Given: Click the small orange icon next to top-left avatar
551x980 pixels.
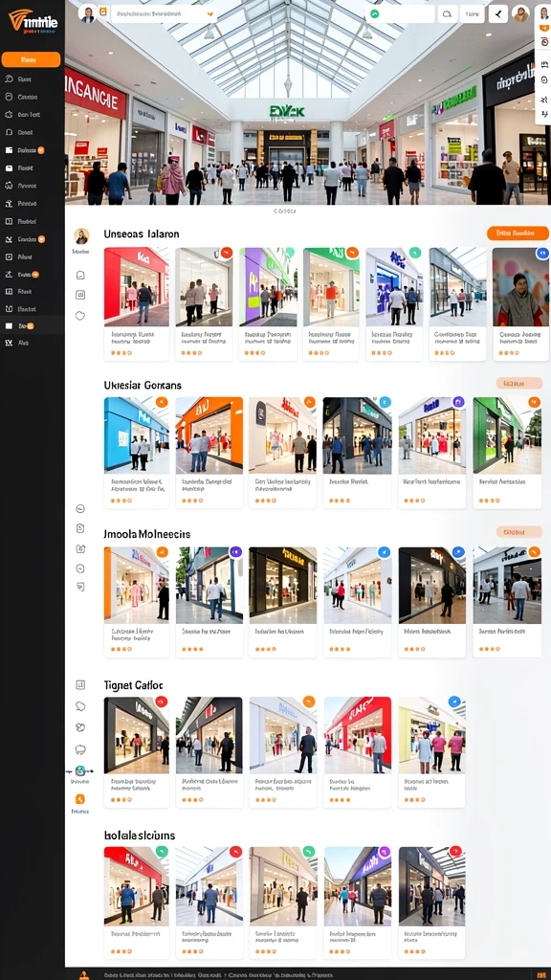Looking at the screenshot, I should (103, 11).
